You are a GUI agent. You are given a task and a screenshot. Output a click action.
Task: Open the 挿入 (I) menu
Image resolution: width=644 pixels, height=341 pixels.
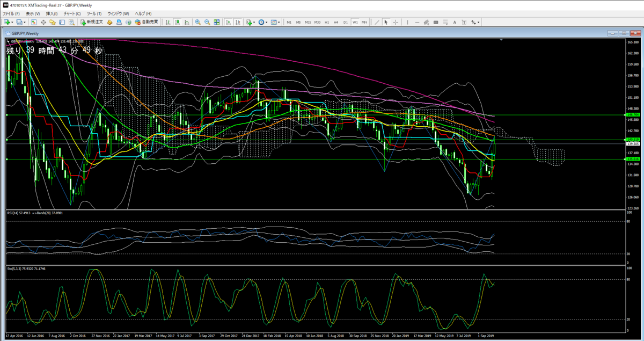coord(52,13)
